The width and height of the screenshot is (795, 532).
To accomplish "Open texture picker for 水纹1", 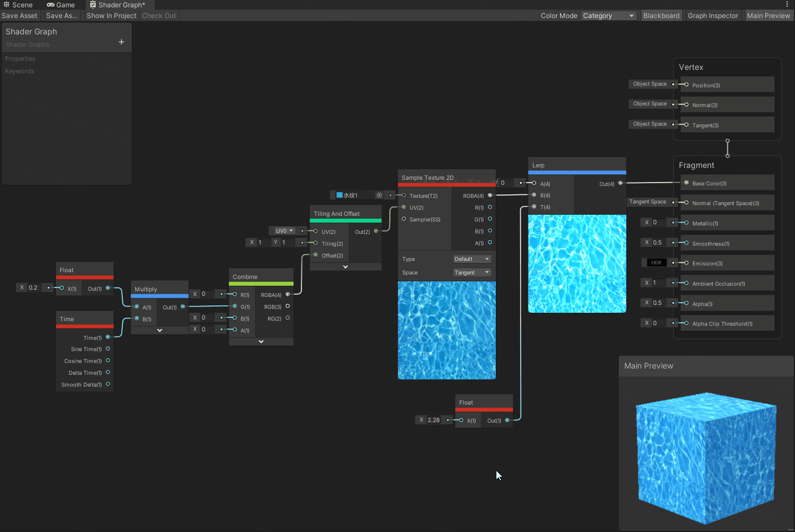I will 379,196.
